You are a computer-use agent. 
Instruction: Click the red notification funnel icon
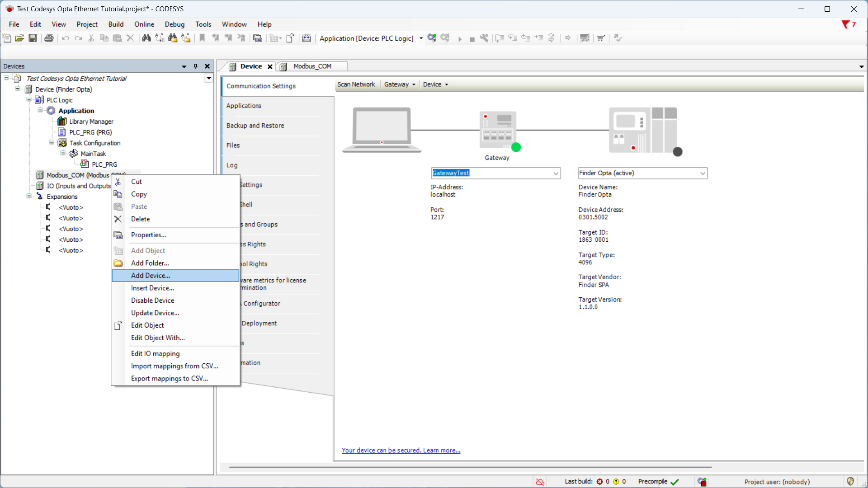(x=845, y=24)
